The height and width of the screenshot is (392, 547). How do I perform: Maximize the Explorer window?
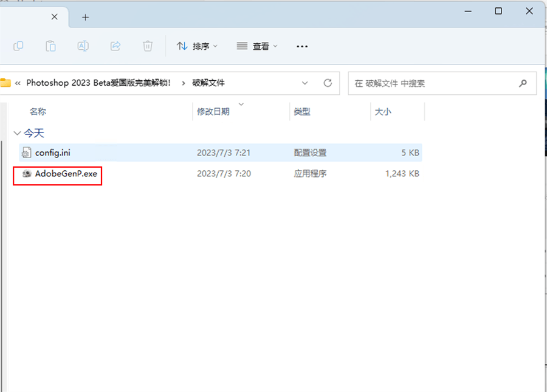(x=498, y=11)
